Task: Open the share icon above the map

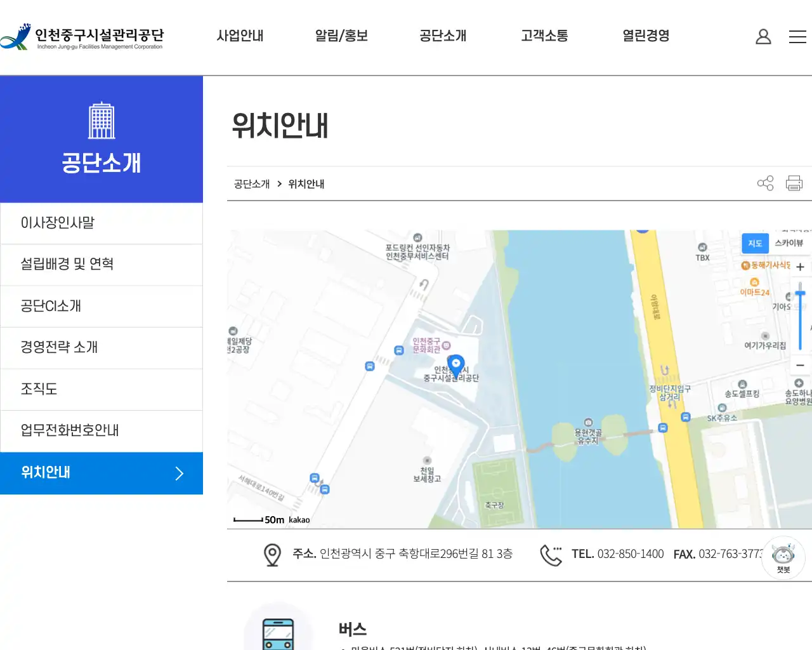Action: coord(765,183)
